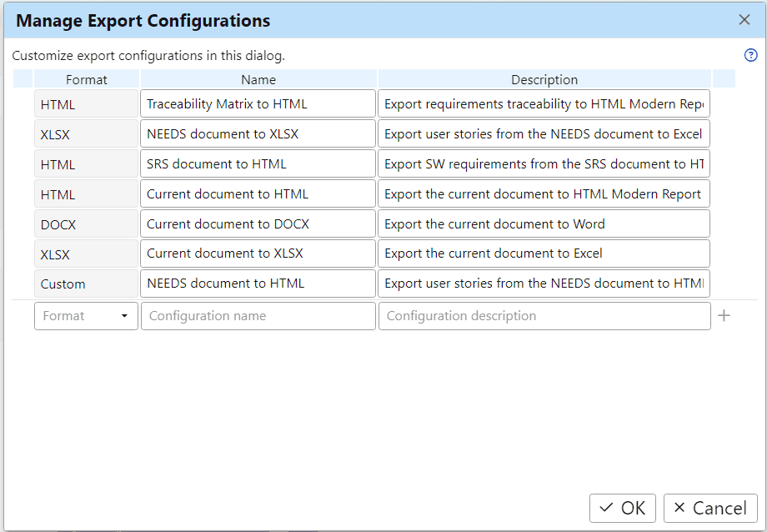Screen dimensions: 767x532
Task: Edit the Traceability Matrix to HTML name
Action: [x=258, y=104]
